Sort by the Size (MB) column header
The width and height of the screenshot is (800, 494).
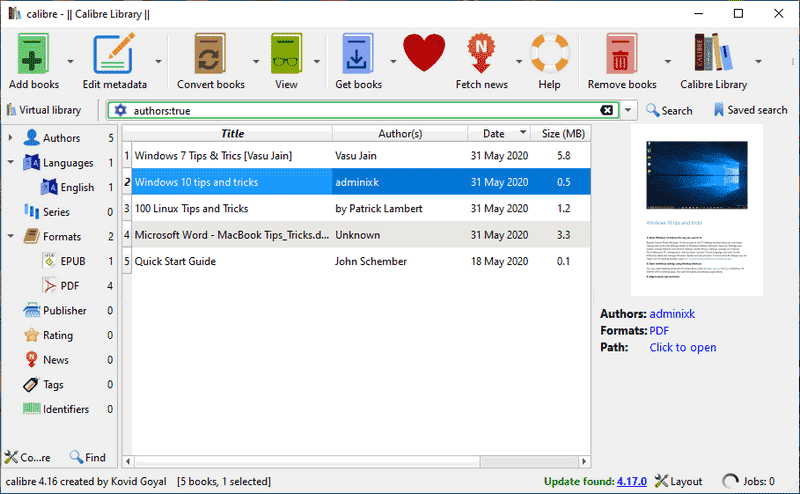click(x=561, y=134)
